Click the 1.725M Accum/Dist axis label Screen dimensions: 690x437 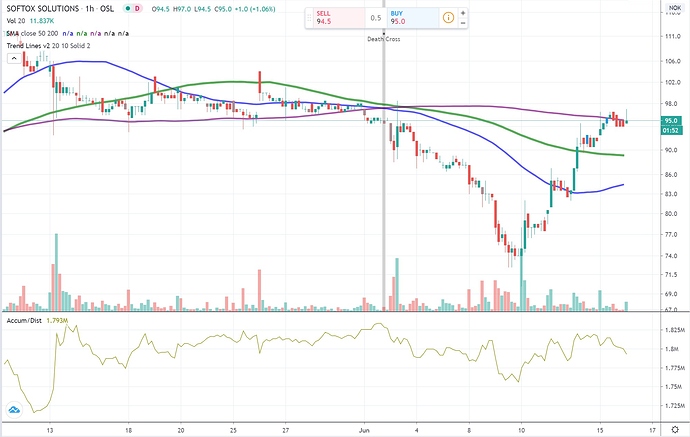click(x=675, y=405)
